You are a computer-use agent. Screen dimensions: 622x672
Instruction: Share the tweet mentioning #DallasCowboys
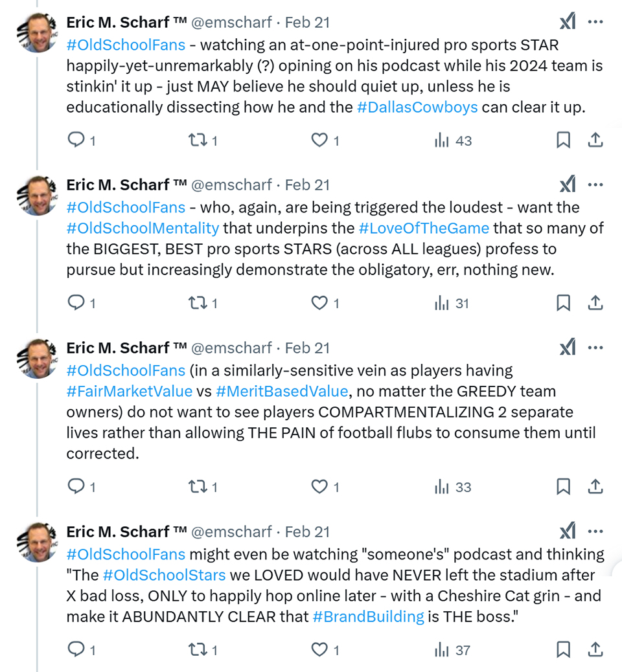pyautogui.click(x=595, y=140)
